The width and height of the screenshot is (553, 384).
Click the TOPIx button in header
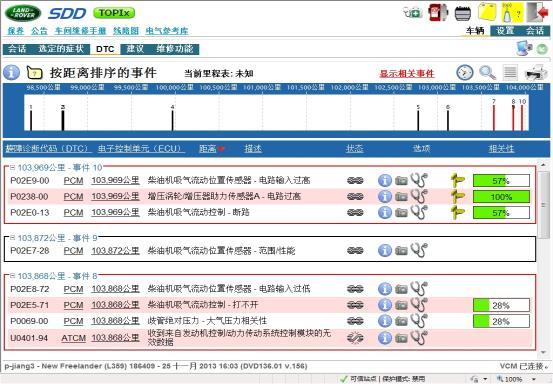(114, 13)
